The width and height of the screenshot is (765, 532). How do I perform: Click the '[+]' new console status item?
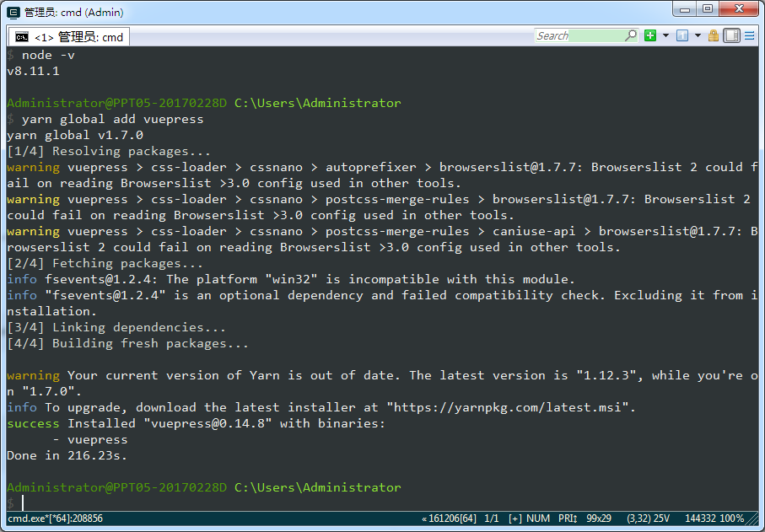tap(515, 519)
